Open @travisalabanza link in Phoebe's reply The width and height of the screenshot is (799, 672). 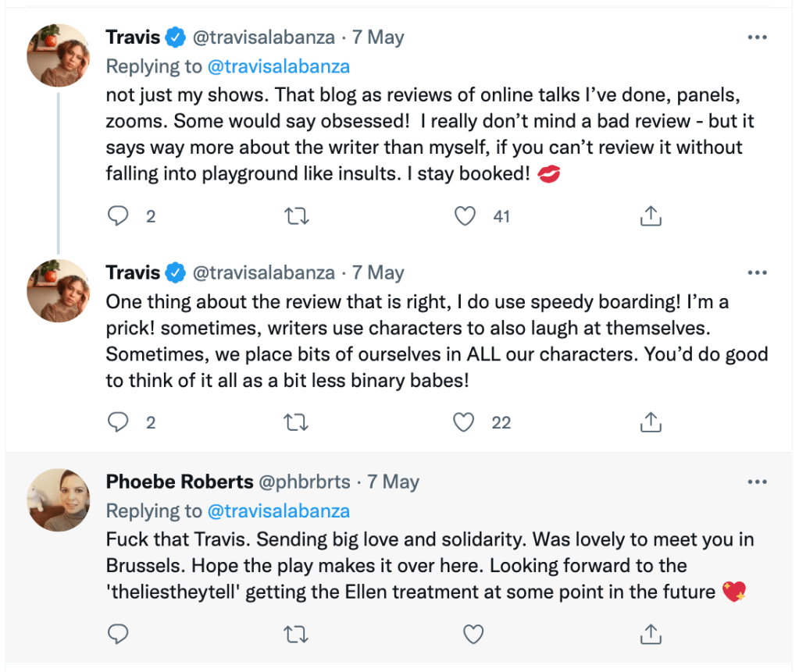tap(278, 511)
